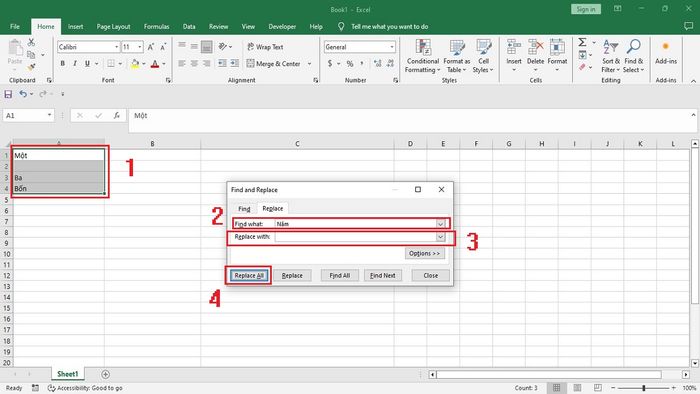Toggle Wrap Text
Image resolution: width=700 pixels, height=394 pixels.
(x=265, y=47)
